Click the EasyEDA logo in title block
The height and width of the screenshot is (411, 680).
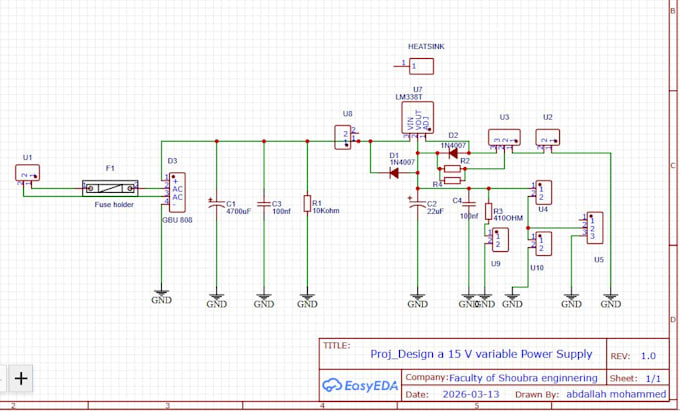[x=360, y=385]
